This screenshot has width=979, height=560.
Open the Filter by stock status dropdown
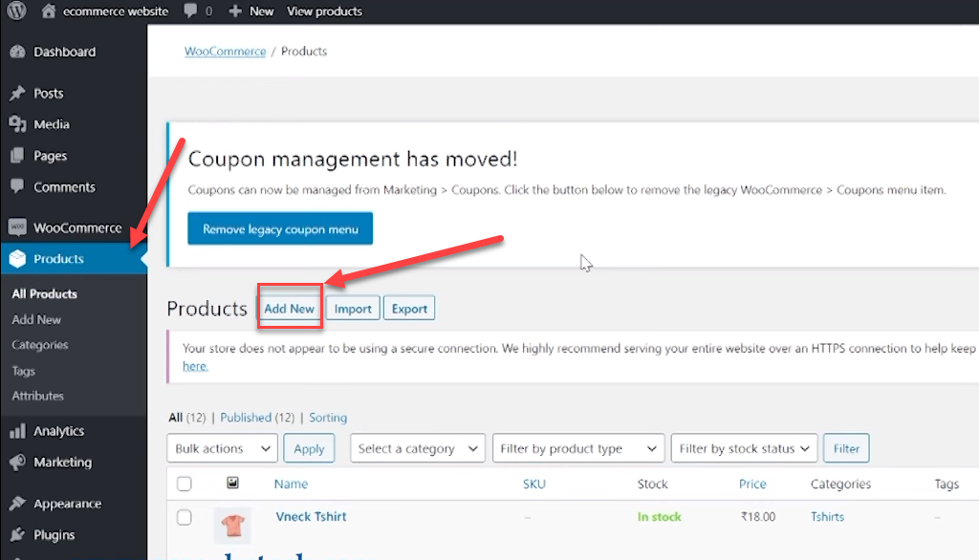coord(744,448)
